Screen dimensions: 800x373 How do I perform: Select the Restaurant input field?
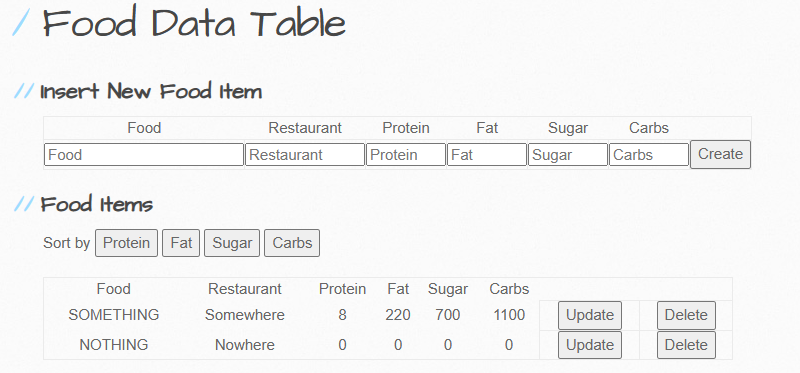point(305,155)
